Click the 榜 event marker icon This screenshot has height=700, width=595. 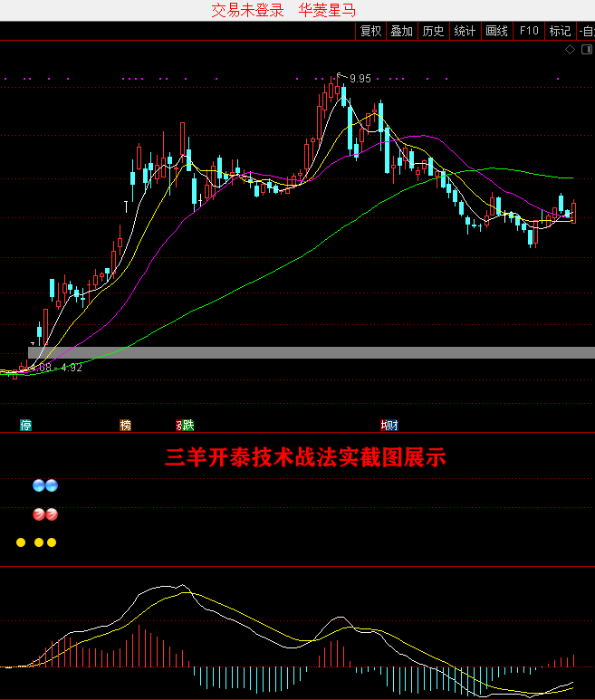click(125, 425)
